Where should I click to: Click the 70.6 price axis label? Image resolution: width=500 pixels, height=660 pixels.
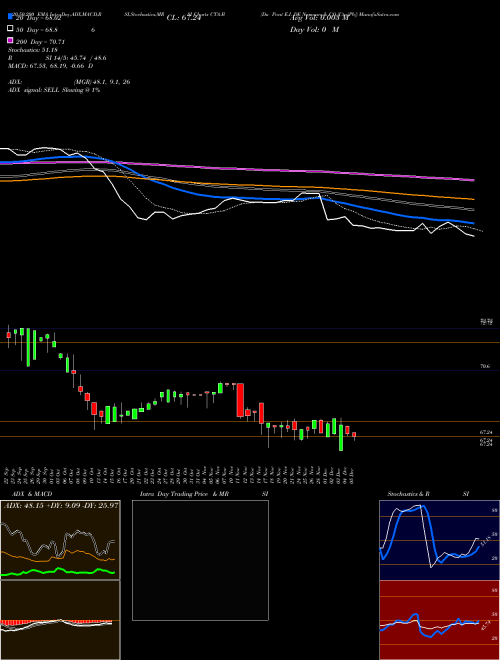pyautogui.click(x=485, y=367)
